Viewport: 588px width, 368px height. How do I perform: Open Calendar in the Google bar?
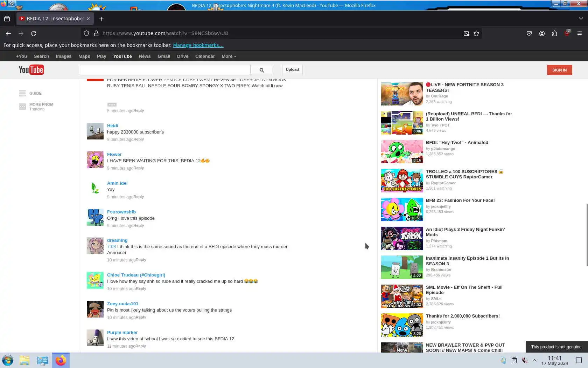(x=205, y=56)
